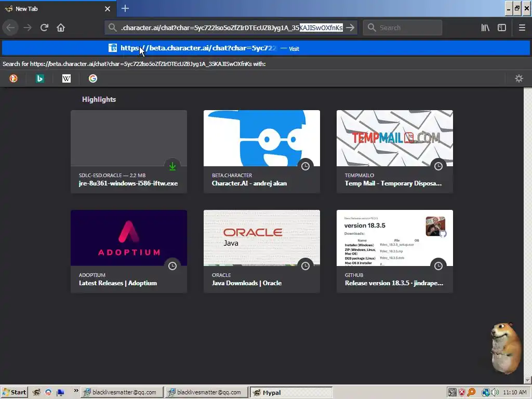Open the home page via house icon
Image resolution: width=532 pixels, height=399 pixels.
61,28
